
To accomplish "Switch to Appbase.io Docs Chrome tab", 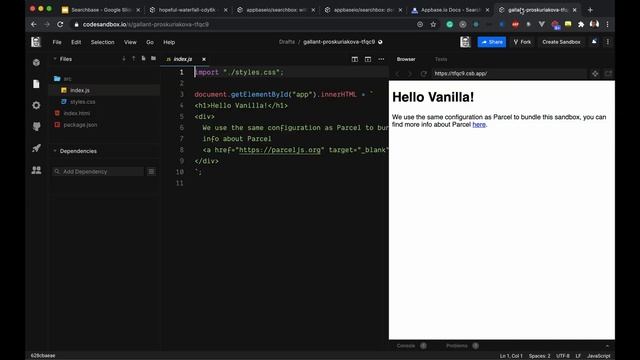I will point(451,10).
